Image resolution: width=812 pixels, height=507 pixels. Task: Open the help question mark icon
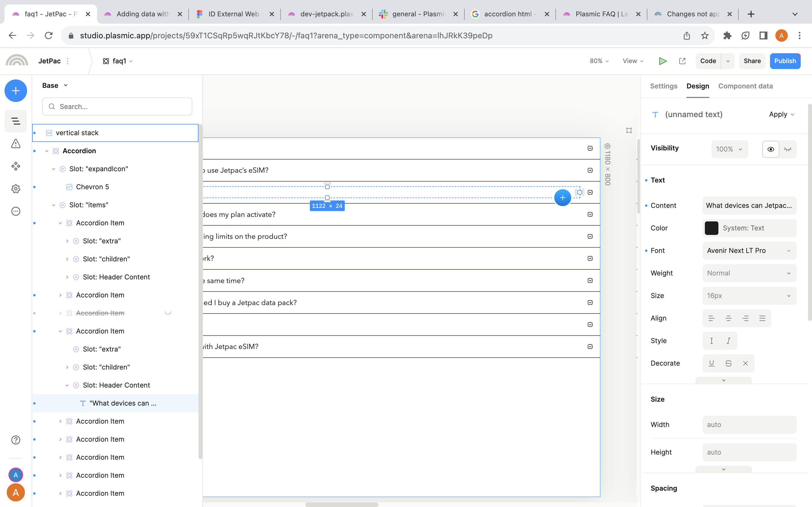[x=16, y=440]
